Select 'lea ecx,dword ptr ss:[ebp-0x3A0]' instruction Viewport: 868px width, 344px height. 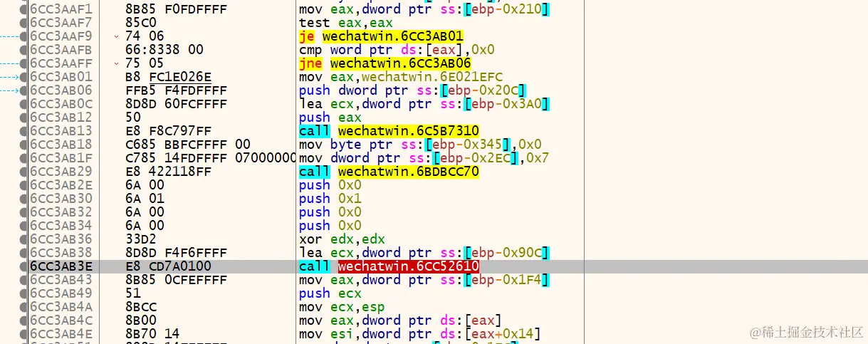(x=424, y=104)
